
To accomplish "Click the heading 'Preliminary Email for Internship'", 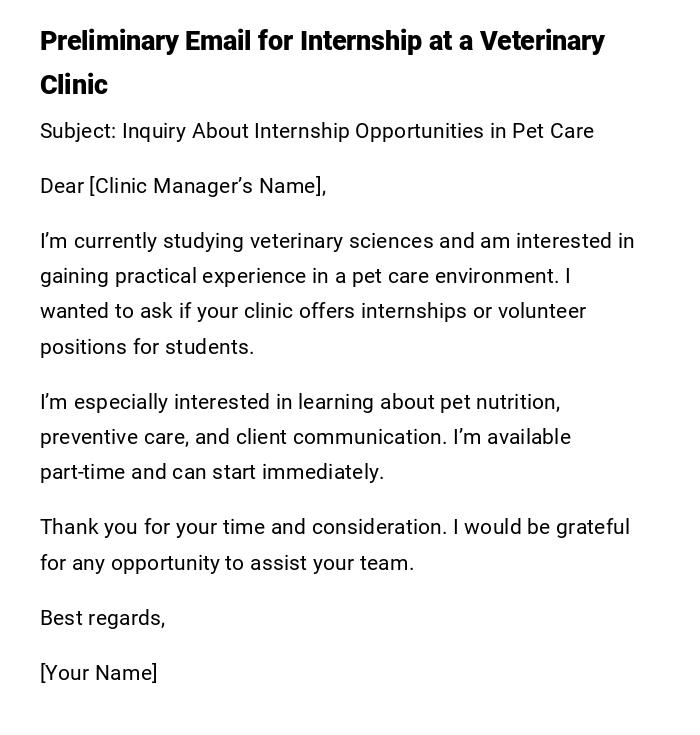I will (x=230, y=41).
